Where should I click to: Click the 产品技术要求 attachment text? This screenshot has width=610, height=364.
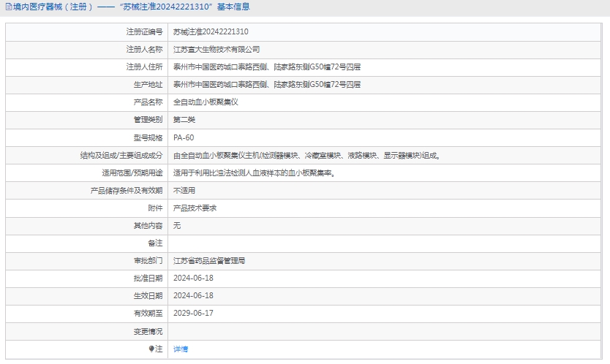[195, 208]
